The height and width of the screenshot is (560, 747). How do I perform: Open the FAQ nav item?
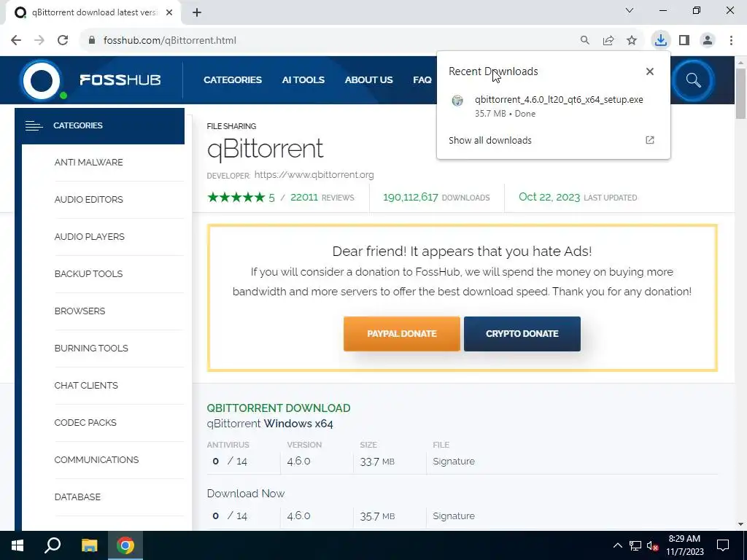pyautogui.click(x=422, y=80)
